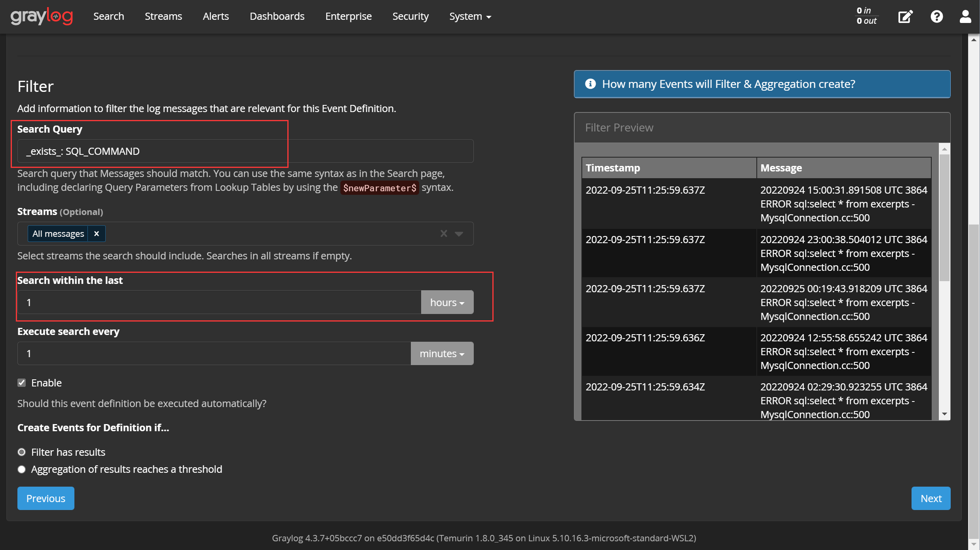Click into the Search Query field
Screen dimensions: 980x550
pyautogui.click(x=245, y=151)
